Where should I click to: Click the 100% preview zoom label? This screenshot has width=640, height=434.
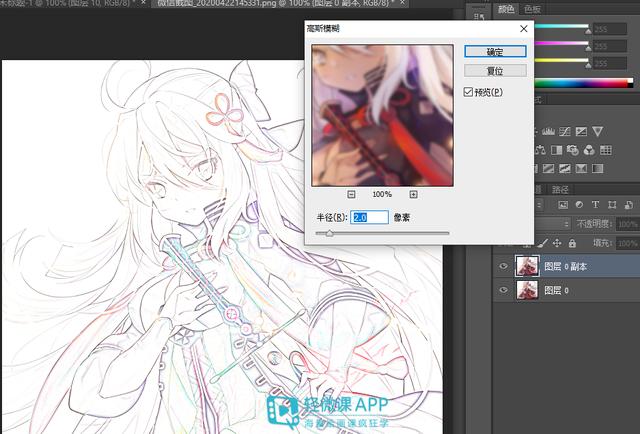(382, 194)
